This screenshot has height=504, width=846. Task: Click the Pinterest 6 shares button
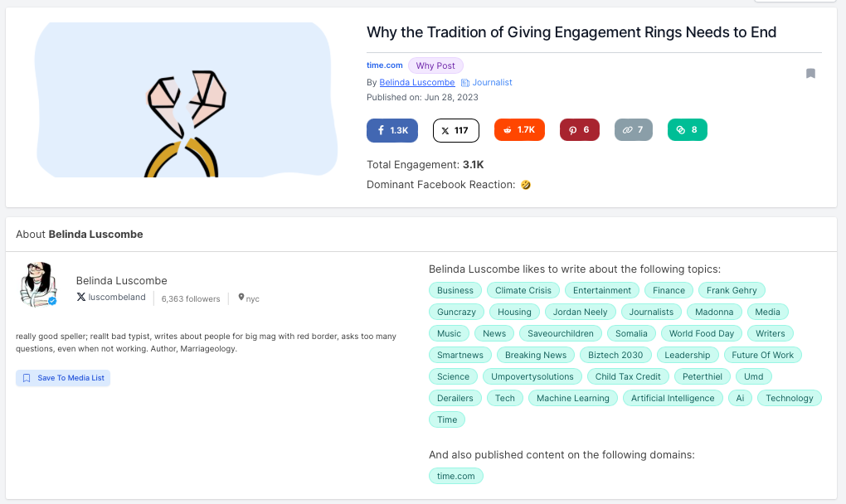pos(579,130)
